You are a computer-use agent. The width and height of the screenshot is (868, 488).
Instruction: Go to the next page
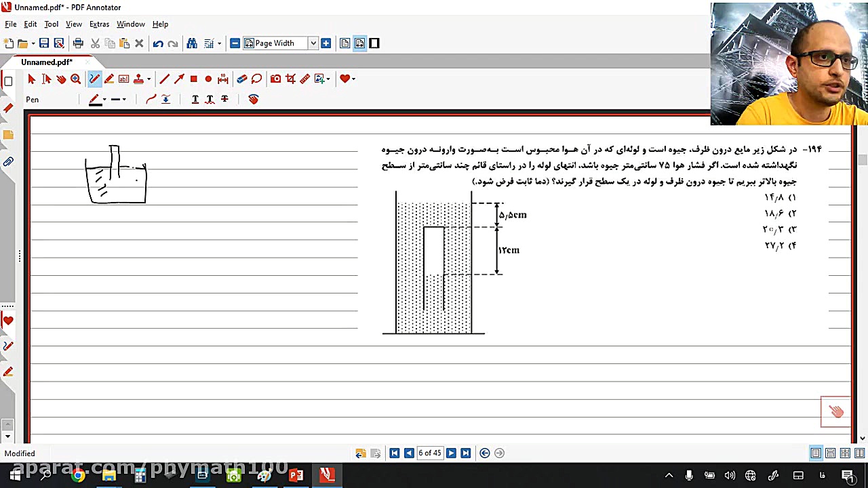pos(451,453)
